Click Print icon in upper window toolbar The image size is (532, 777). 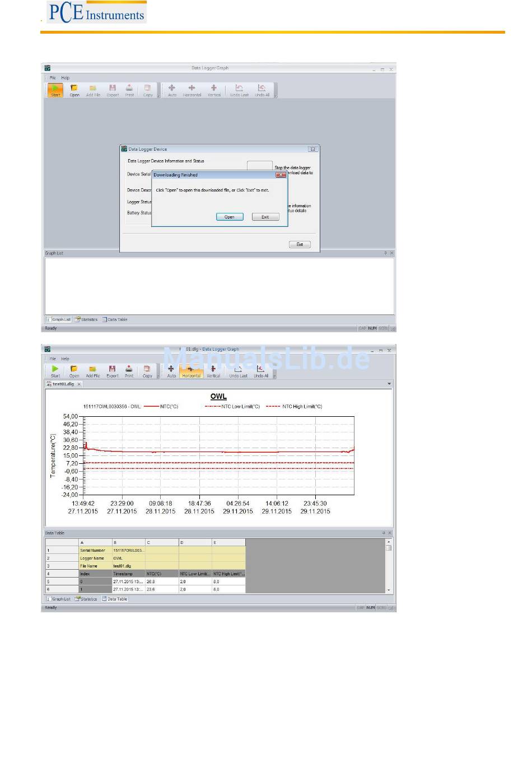point(129,90)
